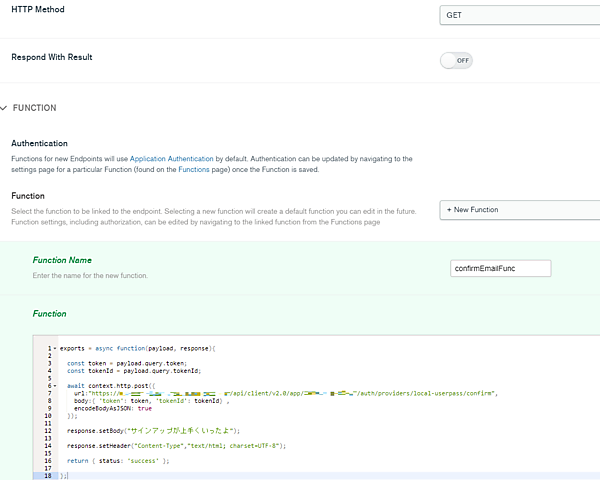Collapse the FUNCTION section chevron
Image resolution: width=600 pixels, height=480 pixels.
coord(4,108)
